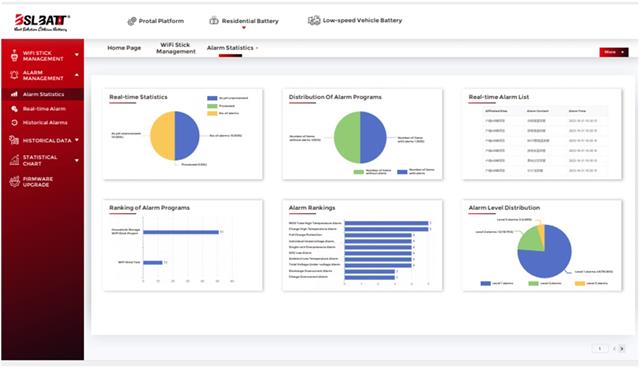Open the Real-time Alarm sidebar item

point(43,109)
